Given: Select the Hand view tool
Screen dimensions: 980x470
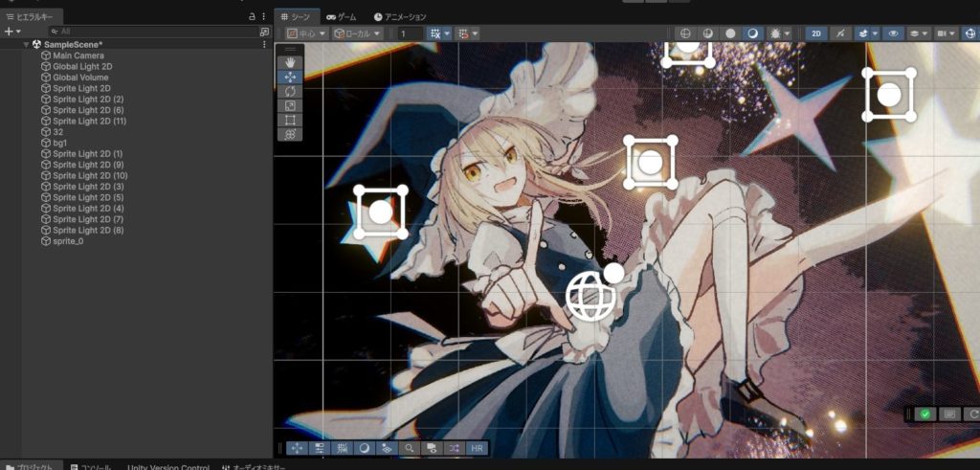Looking at the screenshot, I should (290, 62).
